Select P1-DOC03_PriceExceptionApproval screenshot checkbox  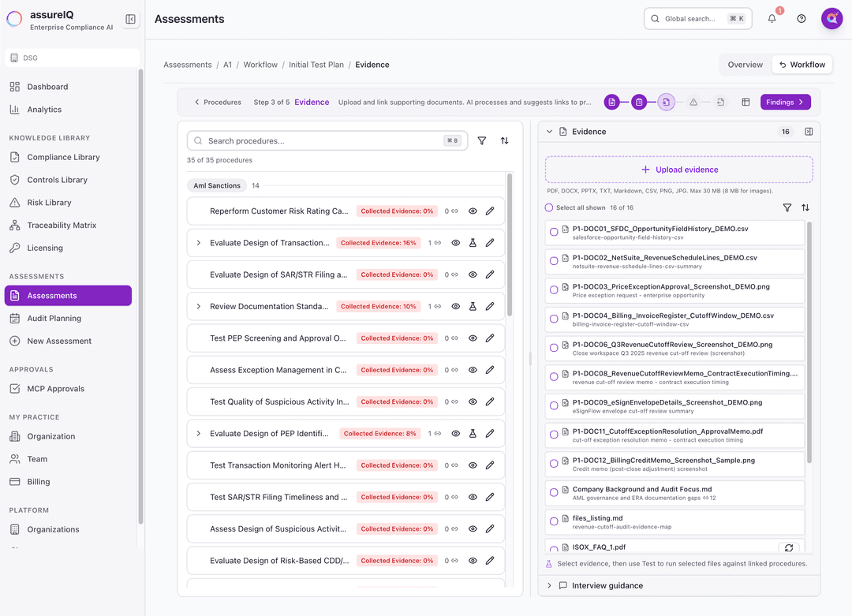tap(554, 289)
